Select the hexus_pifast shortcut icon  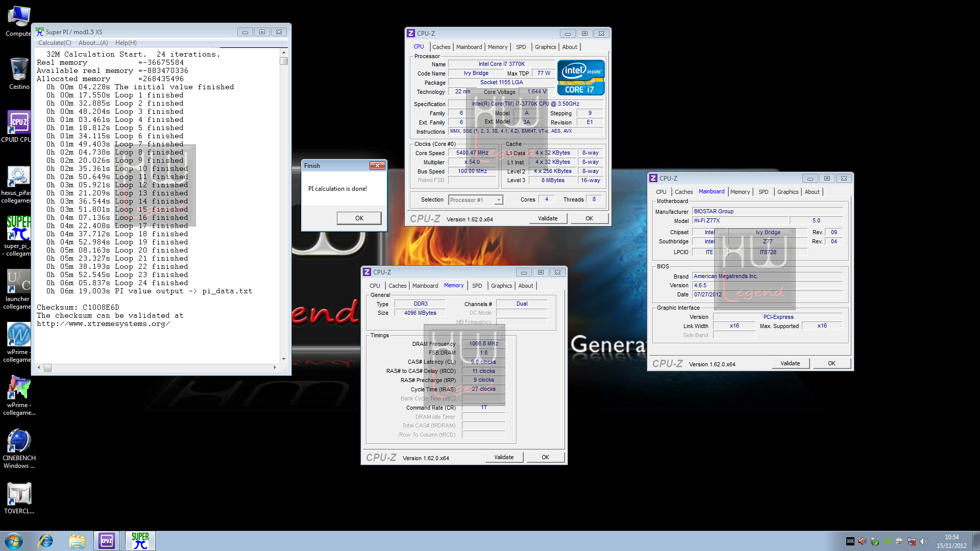18,184
